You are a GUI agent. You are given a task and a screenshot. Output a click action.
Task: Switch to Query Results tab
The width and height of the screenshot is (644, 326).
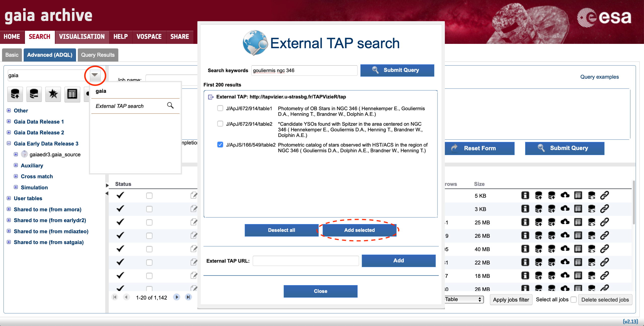tap(98, 55)
